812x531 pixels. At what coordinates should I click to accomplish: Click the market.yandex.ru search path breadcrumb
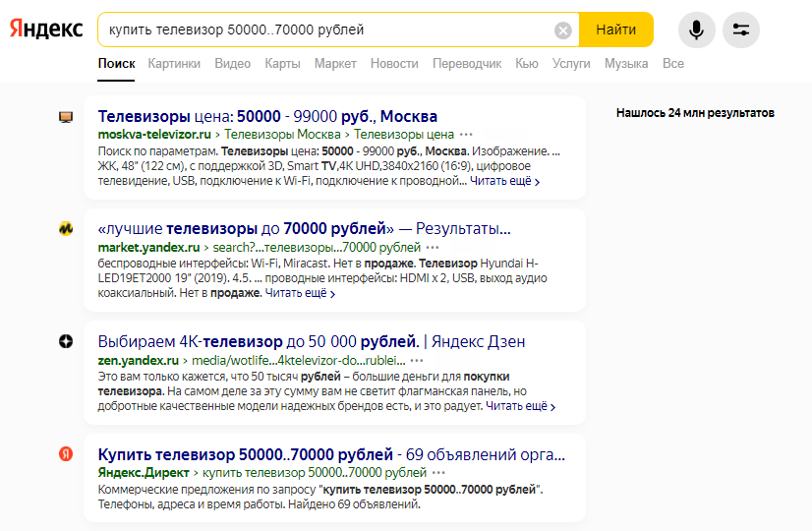pyautogui.click(x=317, y=248)
